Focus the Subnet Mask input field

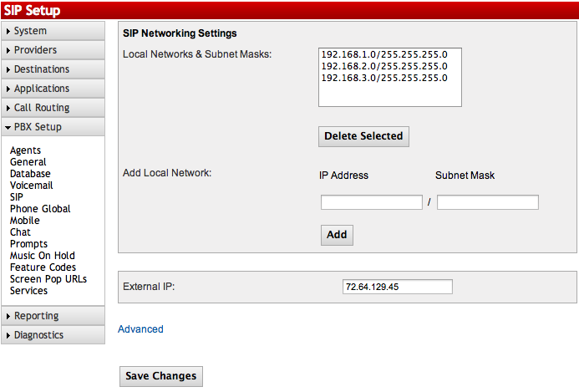pyautogui.click(x=488, y=202)
